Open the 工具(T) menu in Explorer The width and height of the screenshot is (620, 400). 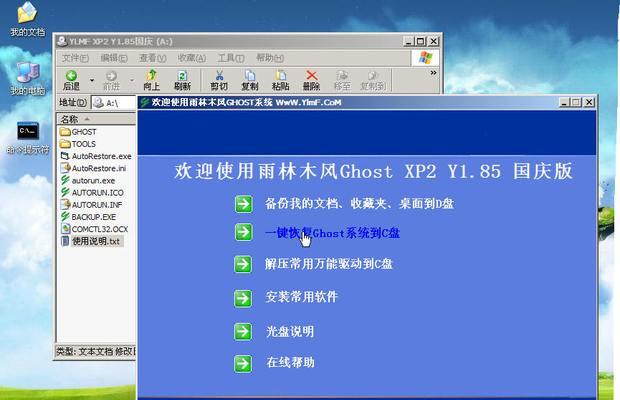point(231,58)
